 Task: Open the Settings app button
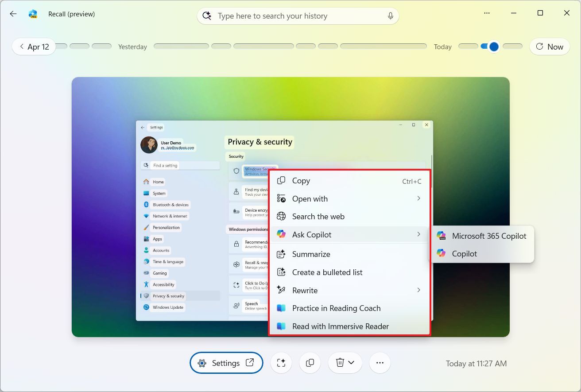226,363
